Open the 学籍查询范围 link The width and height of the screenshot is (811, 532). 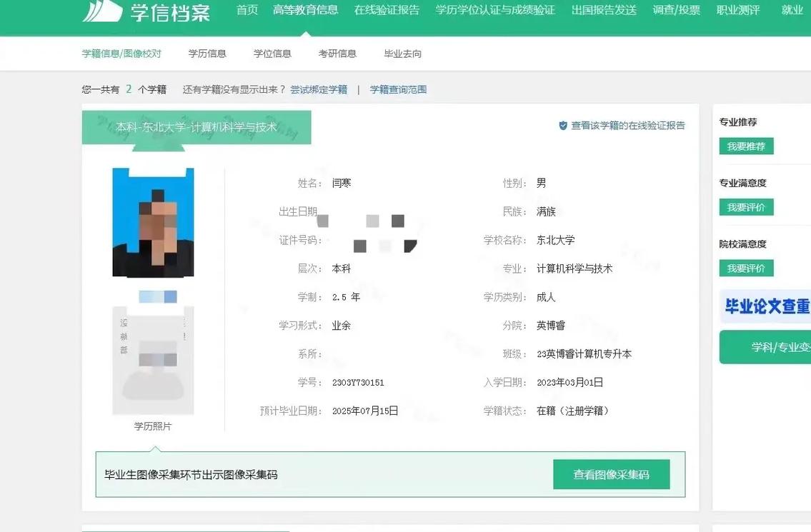(398, 89)
